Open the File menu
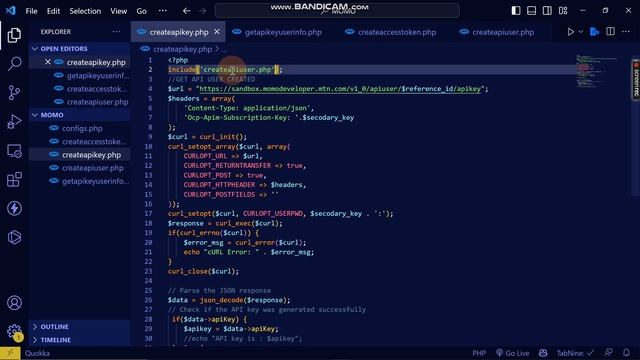The width and height of the screenshot is (640, 360). [31, 11]
